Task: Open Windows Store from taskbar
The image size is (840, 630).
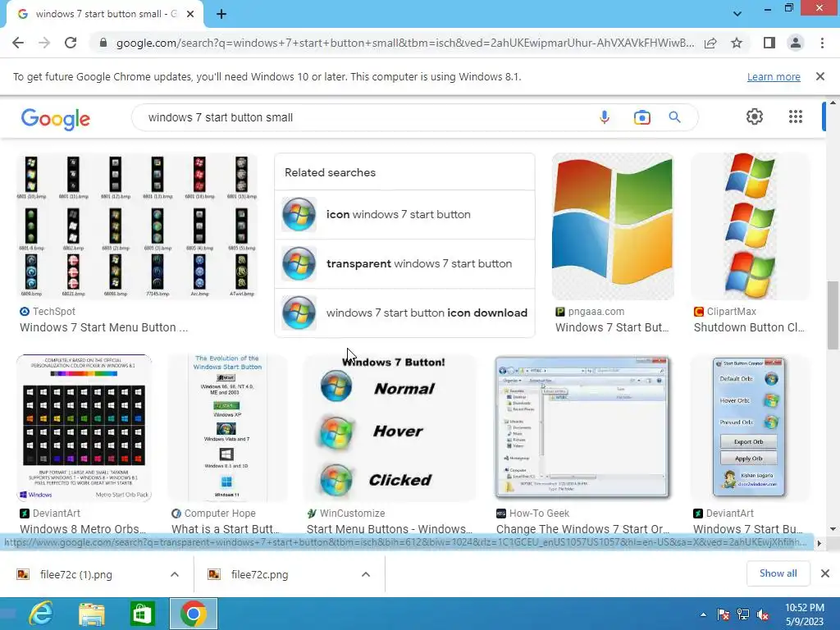Action: [143, 614]
